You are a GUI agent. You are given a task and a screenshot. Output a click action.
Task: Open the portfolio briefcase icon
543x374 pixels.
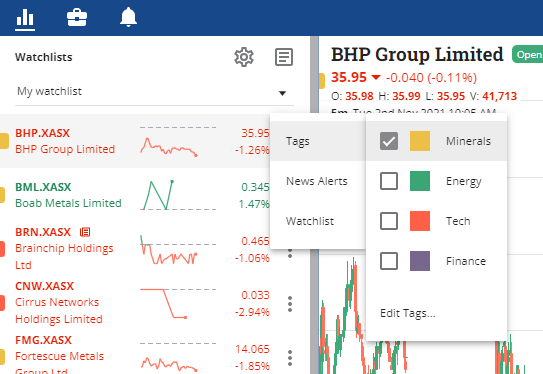[77, 17]
